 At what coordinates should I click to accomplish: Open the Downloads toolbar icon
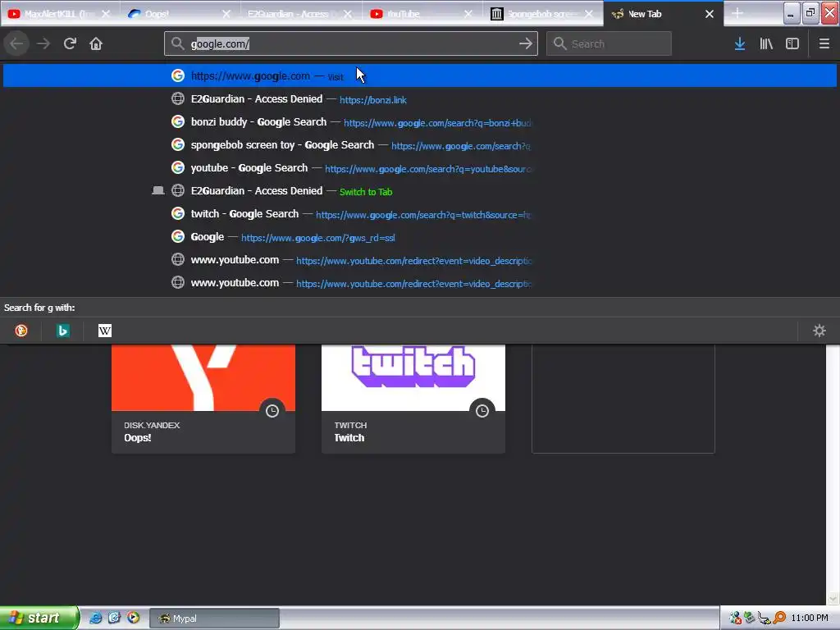point(740,44)
